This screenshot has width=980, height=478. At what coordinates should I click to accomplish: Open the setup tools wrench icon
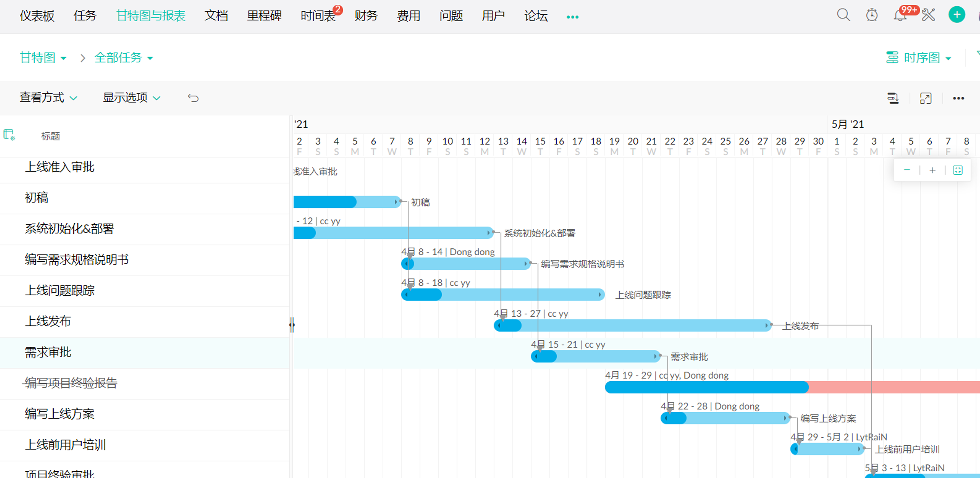pos(928,15)
